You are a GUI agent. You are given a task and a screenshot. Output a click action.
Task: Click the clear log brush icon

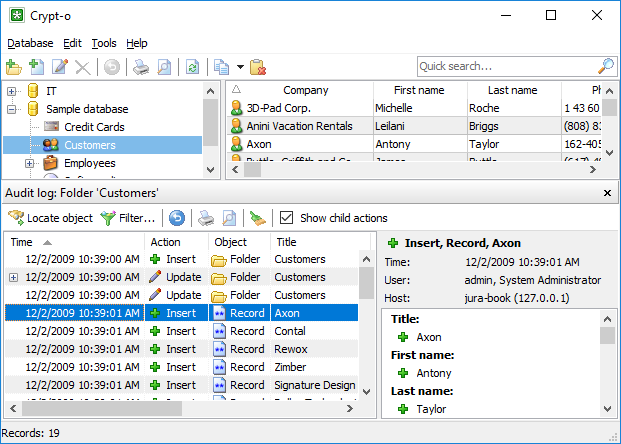[x=258, y=217]
